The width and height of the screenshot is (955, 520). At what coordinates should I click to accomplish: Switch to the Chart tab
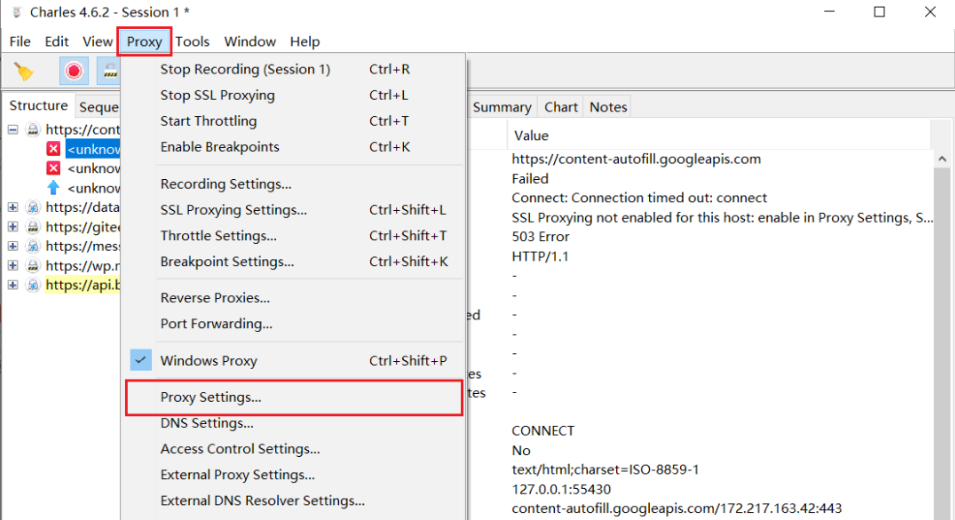pyautogui.click(x=560, y=107)
